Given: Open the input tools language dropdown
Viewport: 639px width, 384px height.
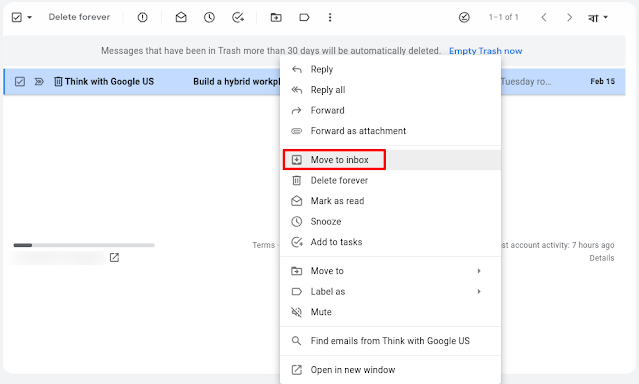Looking at the screenshot, I should click(597, 18).
